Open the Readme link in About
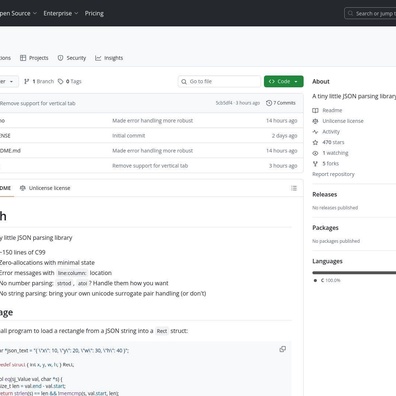 (x=332, y=110)
